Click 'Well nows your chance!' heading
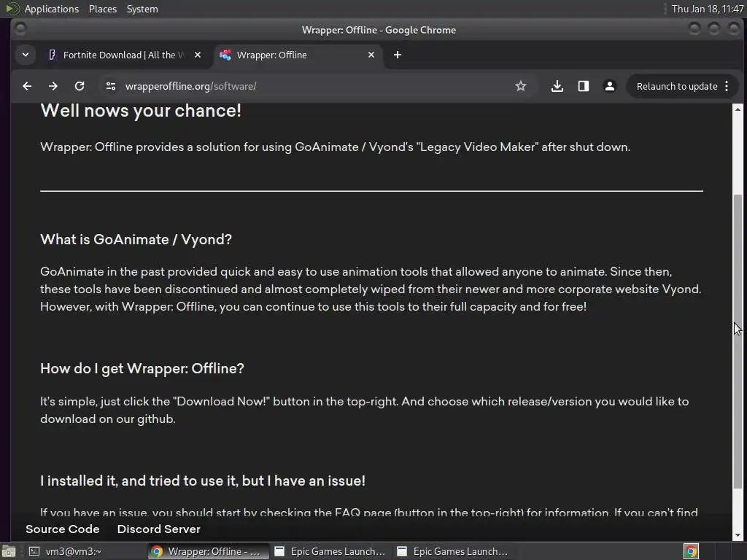This screenshot has height=560, width=747. [x=141, y=111]
